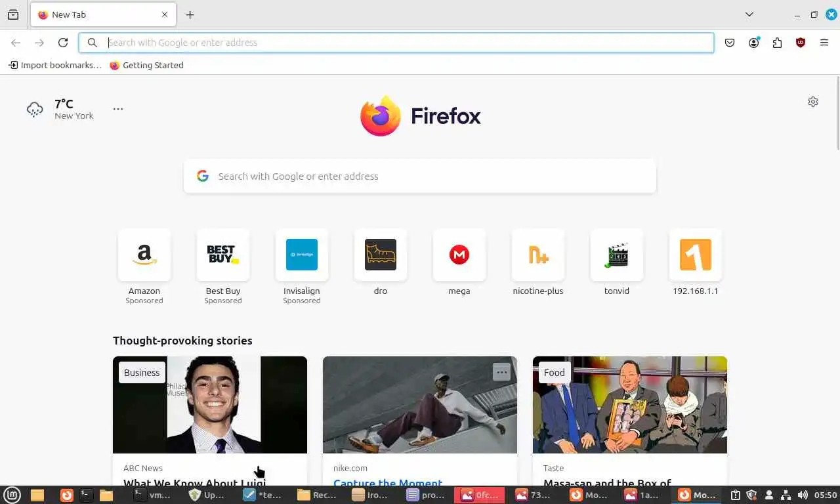Switch to the Rec... folder window
The image size is (840, 504).
click(317, 495)
